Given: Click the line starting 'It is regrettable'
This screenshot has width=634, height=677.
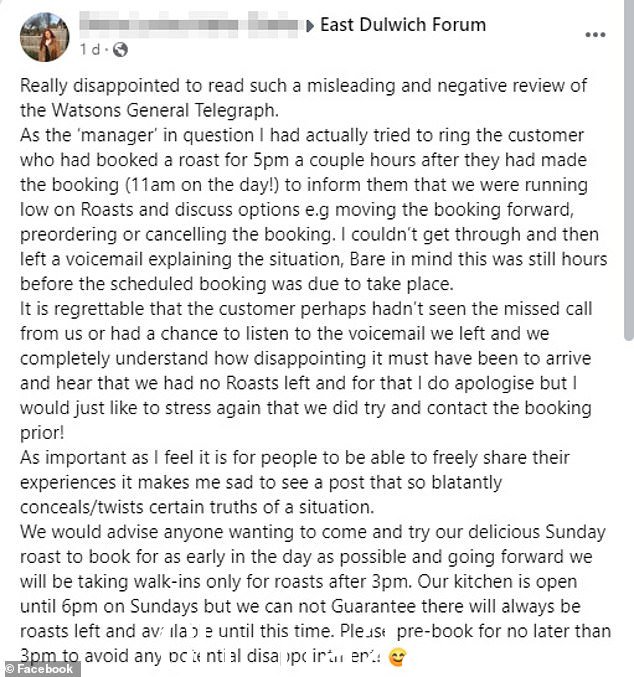Looking at the screenshot, I should click(x=306, y=309).
